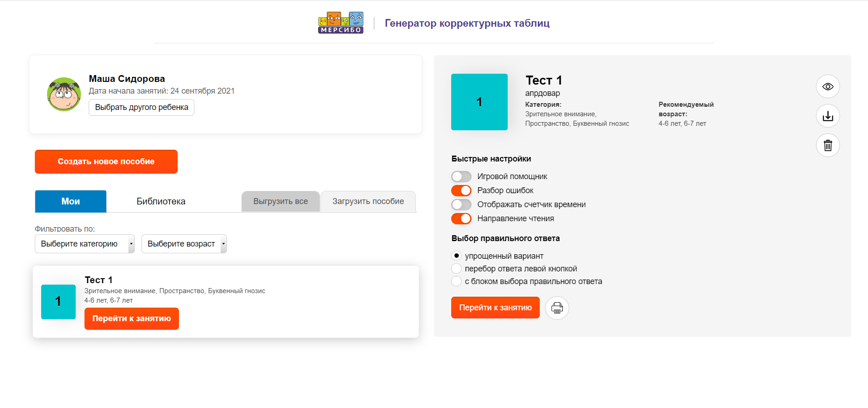
Task: Select перебор ответа левой кнопкой option
Action: click(x=457, y=269)
